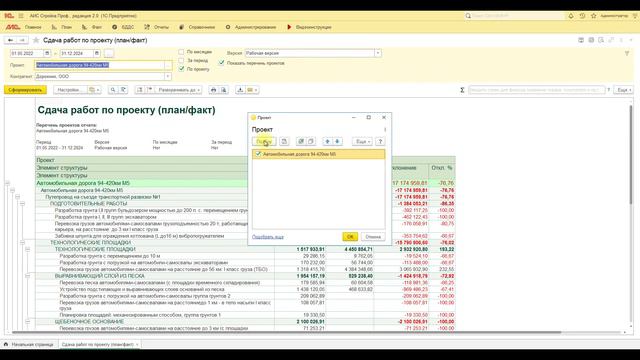This screenshot has width=640, height=360.
Task: Click the find next icon in toolbar
Action: pyautogui.click(x=123, y=90)
